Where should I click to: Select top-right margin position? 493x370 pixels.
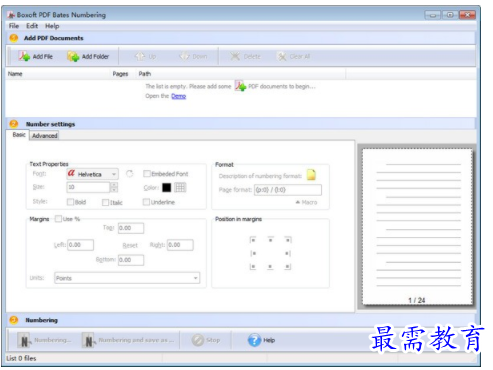tap(288, 240)
